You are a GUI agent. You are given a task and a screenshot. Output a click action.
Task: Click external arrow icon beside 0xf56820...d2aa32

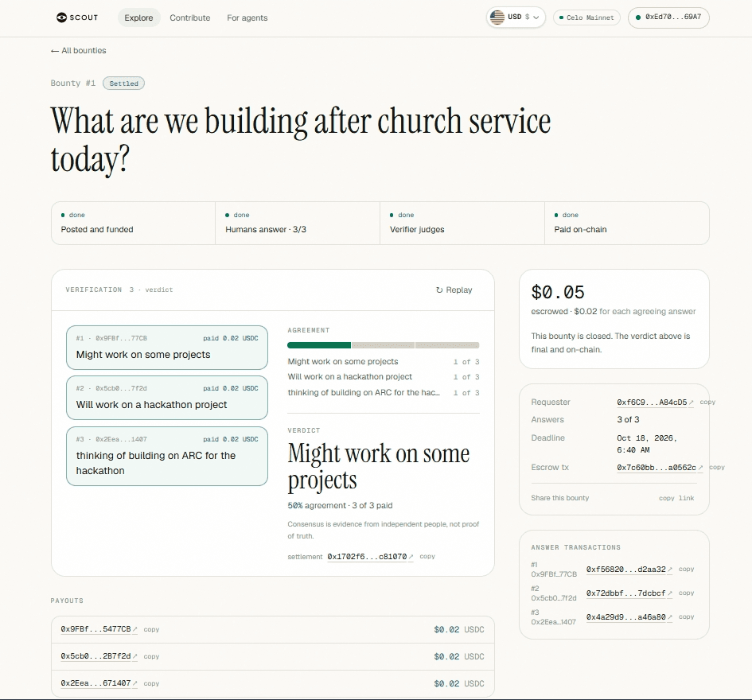point(670,569)
